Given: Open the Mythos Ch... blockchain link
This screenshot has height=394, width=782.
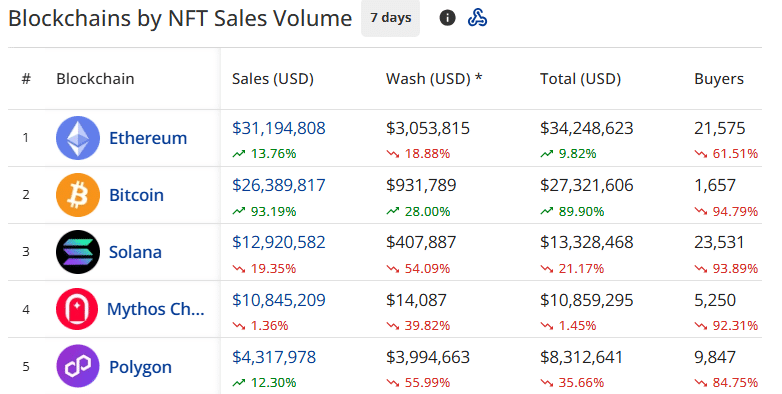Looking at the screenshot, I should click(x=156, y=309).
